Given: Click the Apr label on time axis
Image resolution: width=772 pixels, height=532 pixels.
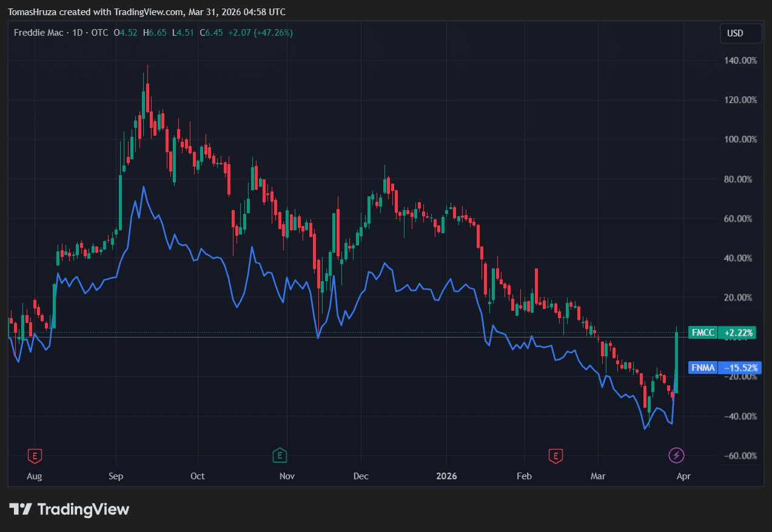Looking at the screenshot, I should point(683,476).
